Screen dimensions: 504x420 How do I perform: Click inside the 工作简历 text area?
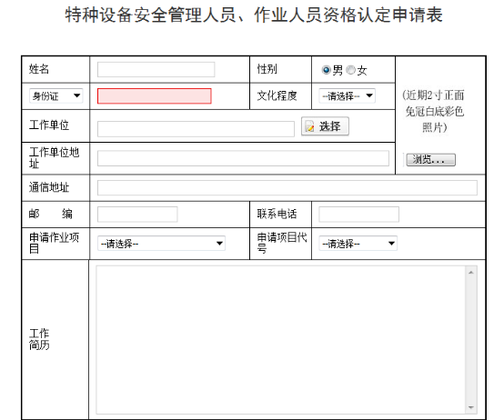click(x=281, y=340)
